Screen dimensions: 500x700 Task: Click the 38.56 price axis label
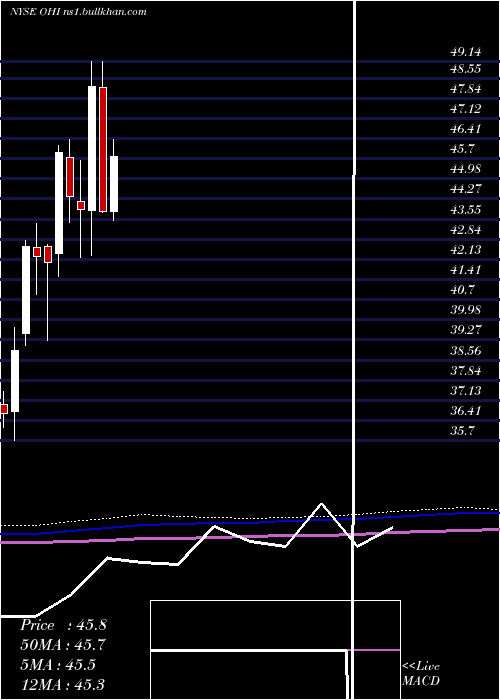pos(466,350)
